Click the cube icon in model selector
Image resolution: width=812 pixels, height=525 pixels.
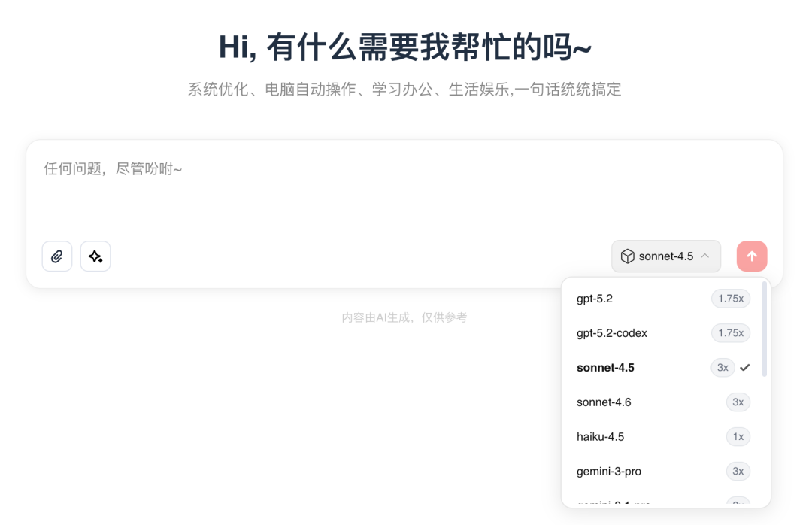[627, 256]
